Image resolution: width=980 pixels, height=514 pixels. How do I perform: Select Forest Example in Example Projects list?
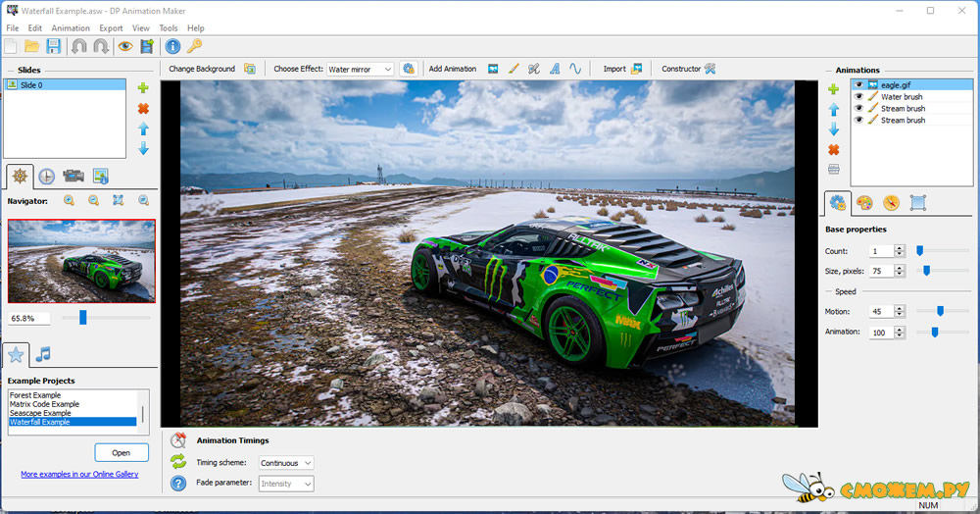pyautogui.click(x=35, y=395)
